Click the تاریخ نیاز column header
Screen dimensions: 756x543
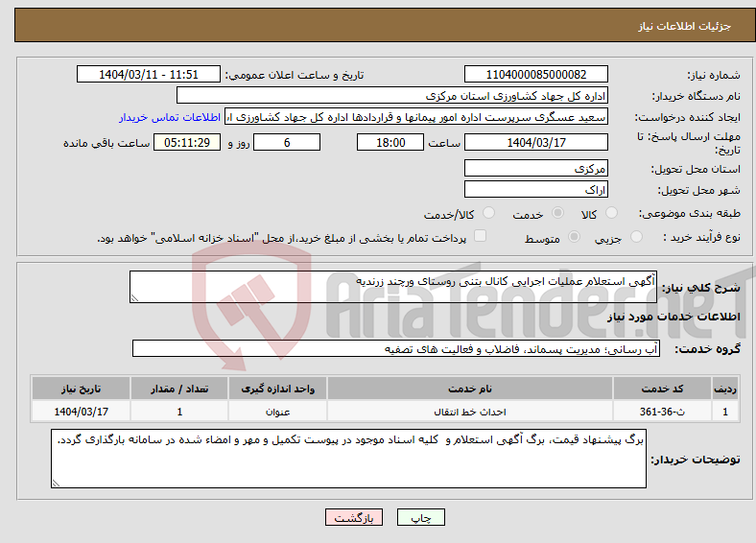(81, 389)
